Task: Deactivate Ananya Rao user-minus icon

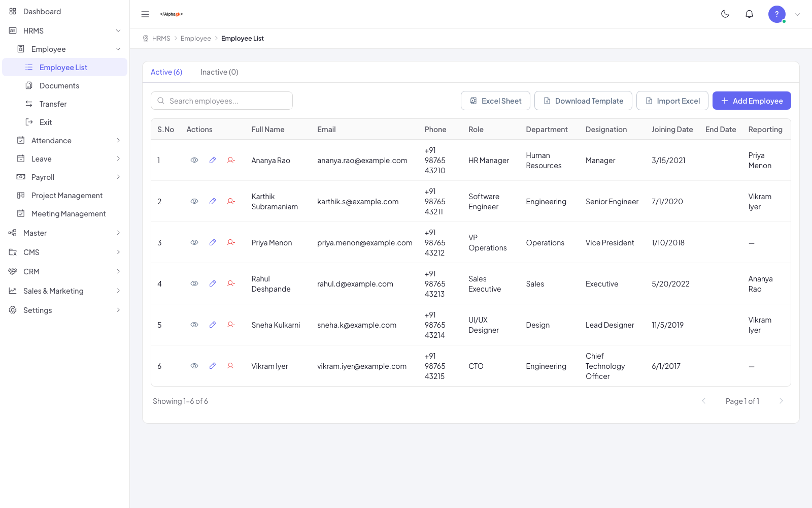Action: coord(231,160)
